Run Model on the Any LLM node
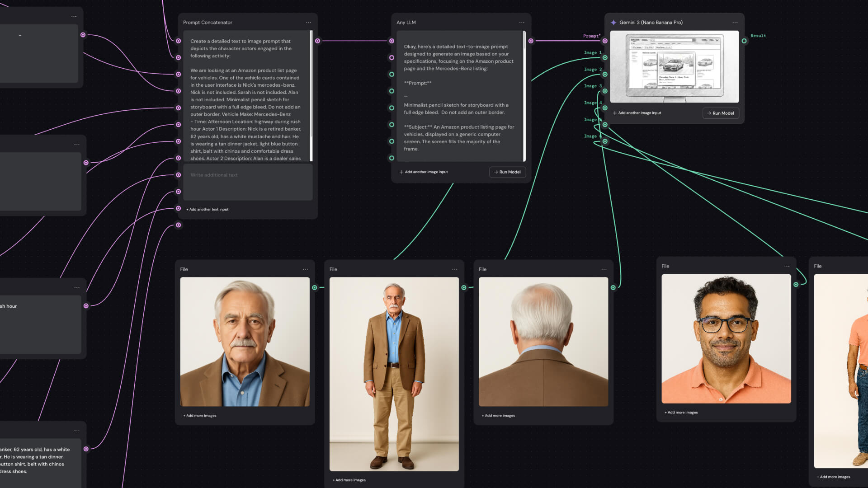 507,172
